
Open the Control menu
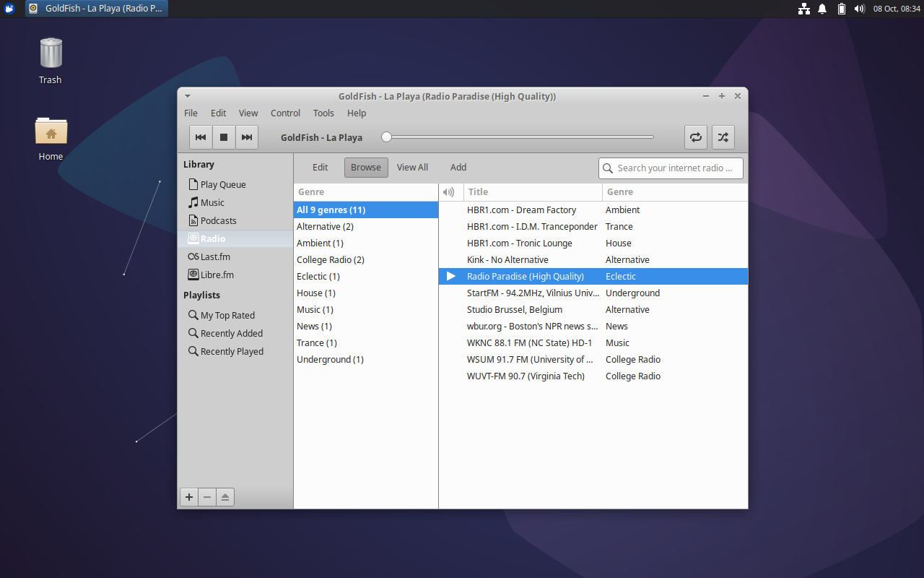pos(285,113)
